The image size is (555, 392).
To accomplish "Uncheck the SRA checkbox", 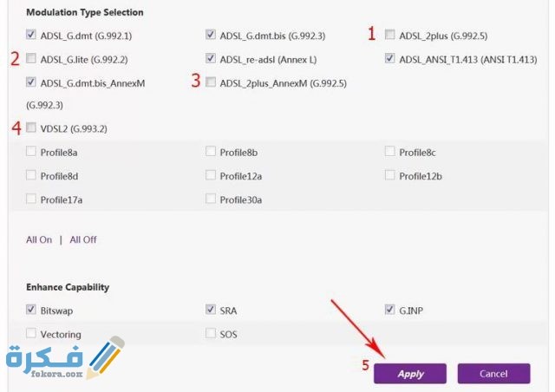I will pyautogui.click(x=211, y=310).
